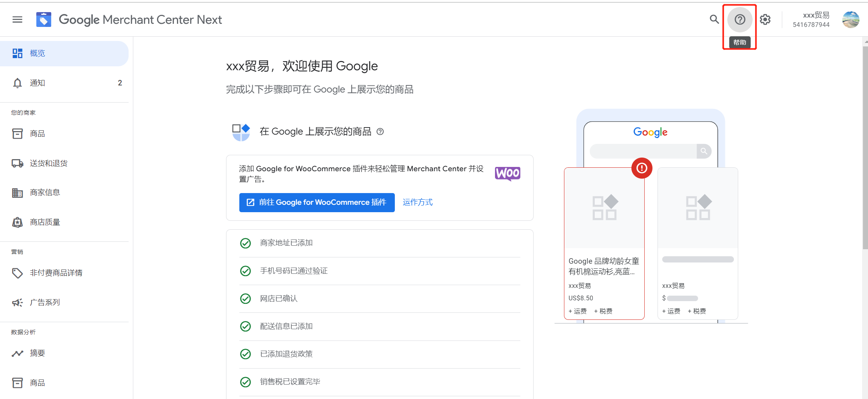868x399 pixels.
Task: Open the 商家地址已添加 checklist row
Action: (380, 243)
